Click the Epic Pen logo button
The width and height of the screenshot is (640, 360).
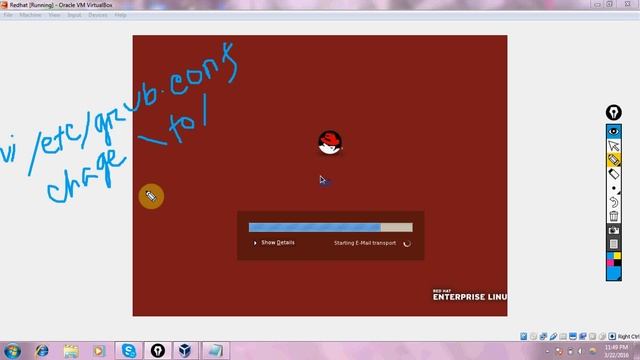click(x=613, y=112)
